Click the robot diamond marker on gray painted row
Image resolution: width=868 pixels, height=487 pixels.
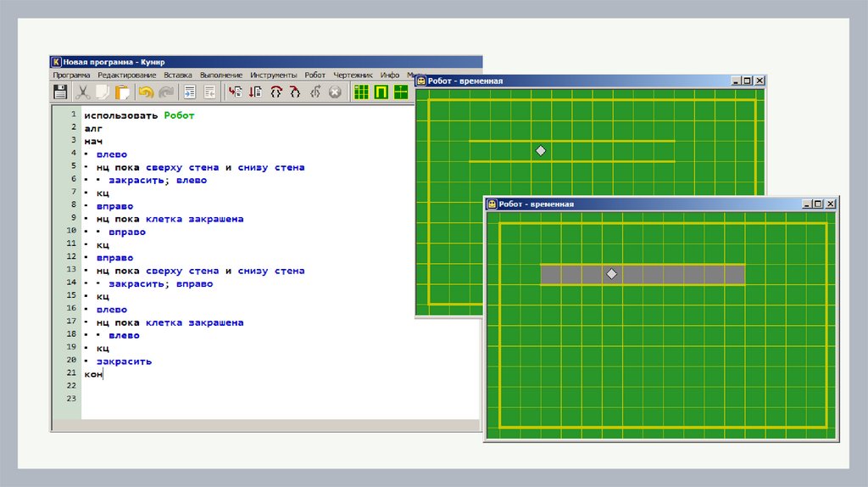[x=611, y=274]
